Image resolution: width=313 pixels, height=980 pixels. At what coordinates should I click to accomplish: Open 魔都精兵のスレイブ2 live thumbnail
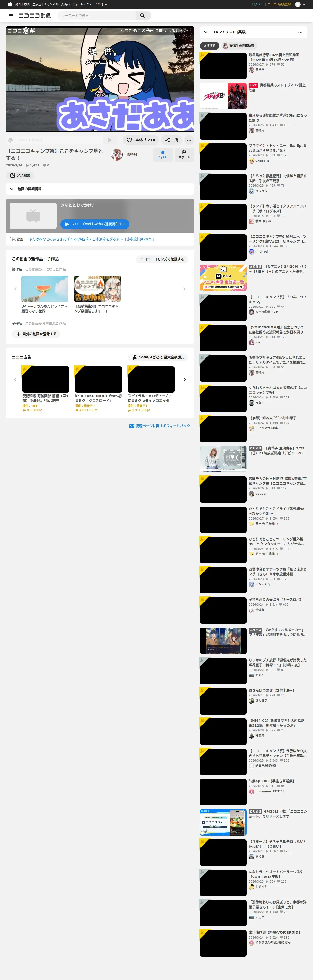[223, 96]
